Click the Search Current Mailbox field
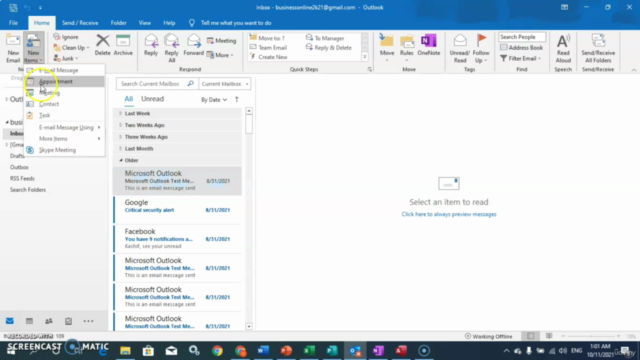This screenshot has width=640, height=360. click(152, 84)
